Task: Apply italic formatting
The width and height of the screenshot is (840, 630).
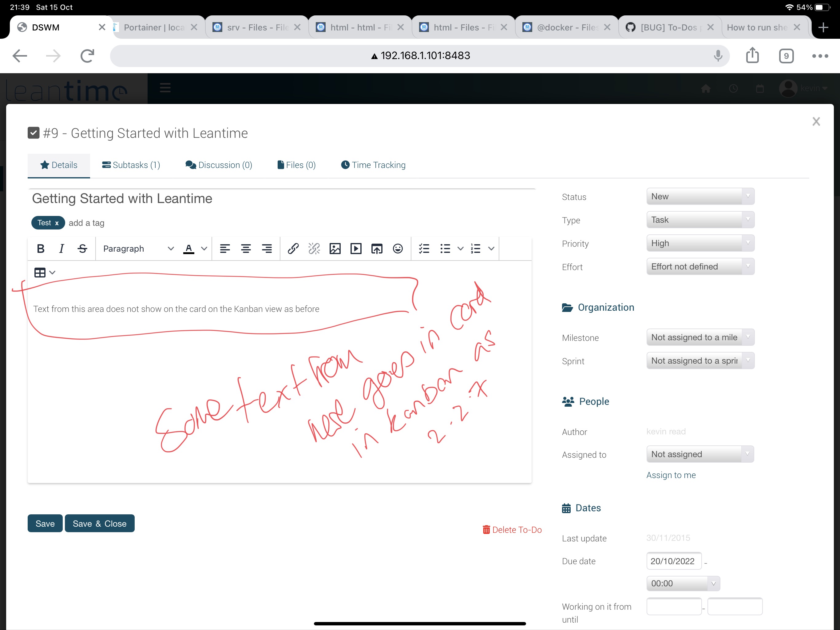Action: click(x=61, y=249)
